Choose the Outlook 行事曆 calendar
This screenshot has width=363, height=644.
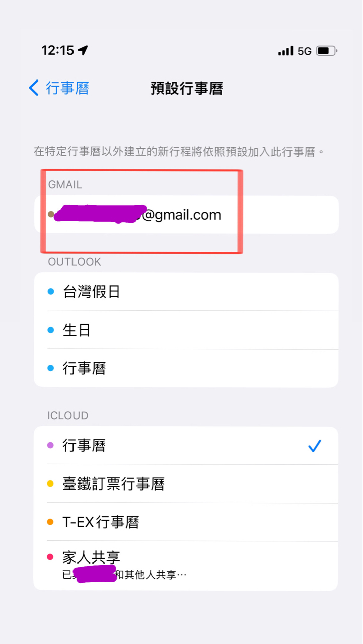pos(186,368)
